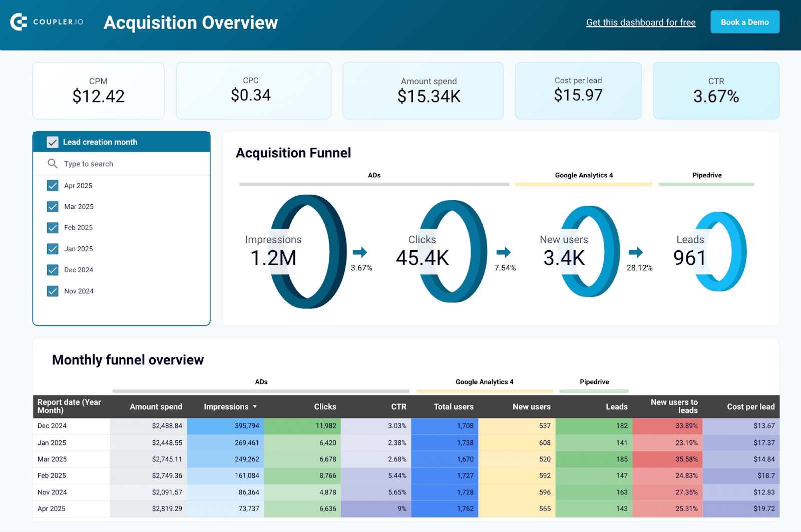Click the Coupler.io logo icon
801x532 pixels.
click(18, 22)
